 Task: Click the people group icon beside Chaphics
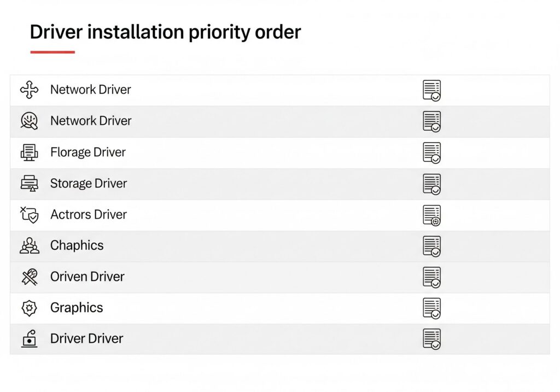click(30, 245)
